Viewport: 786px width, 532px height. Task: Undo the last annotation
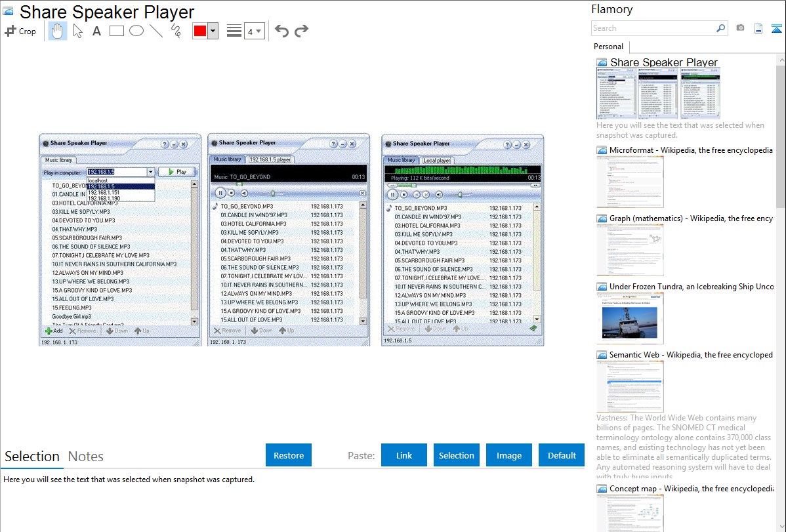pyautogui.click(x=281, y=31)
